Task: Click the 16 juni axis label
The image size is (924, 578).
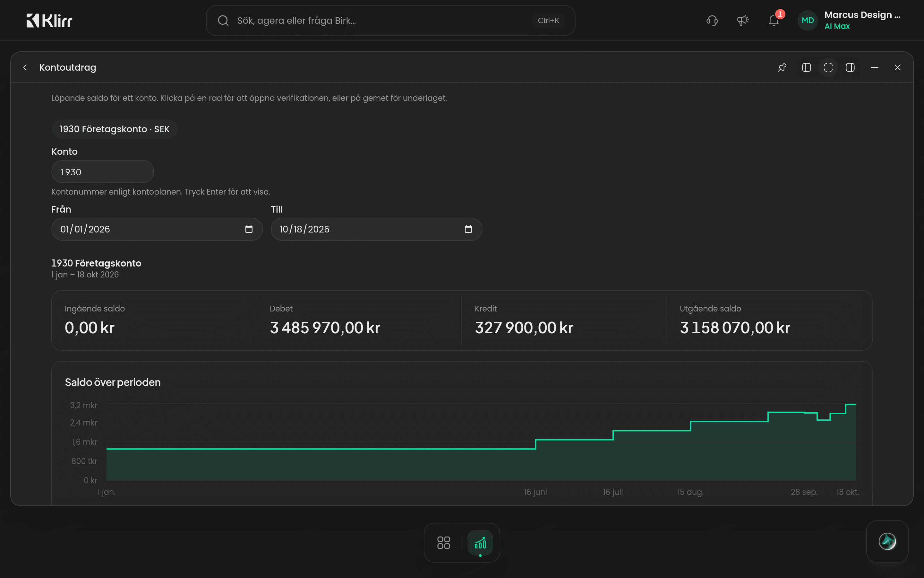Action: 535,492
